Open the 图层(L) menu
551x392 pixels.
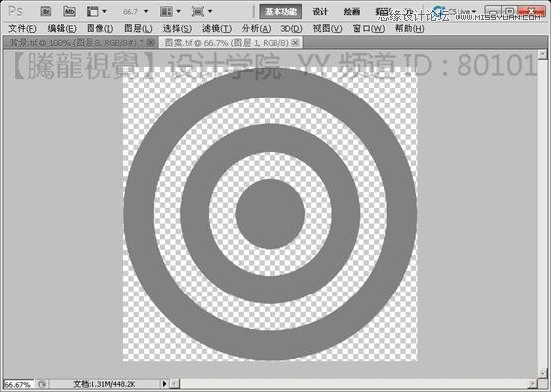click(x=138, y=28)
